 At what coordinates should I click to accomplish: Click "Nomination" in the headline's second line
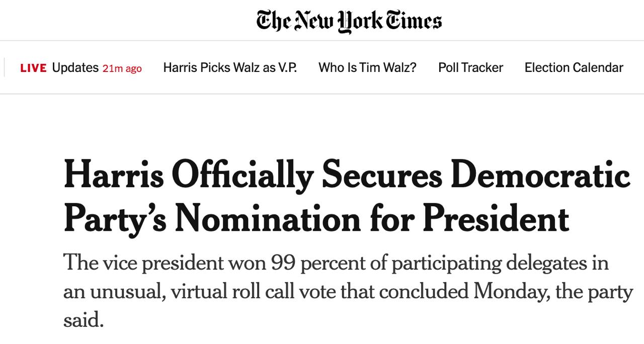pyautogui.click(x=268, y=218)
